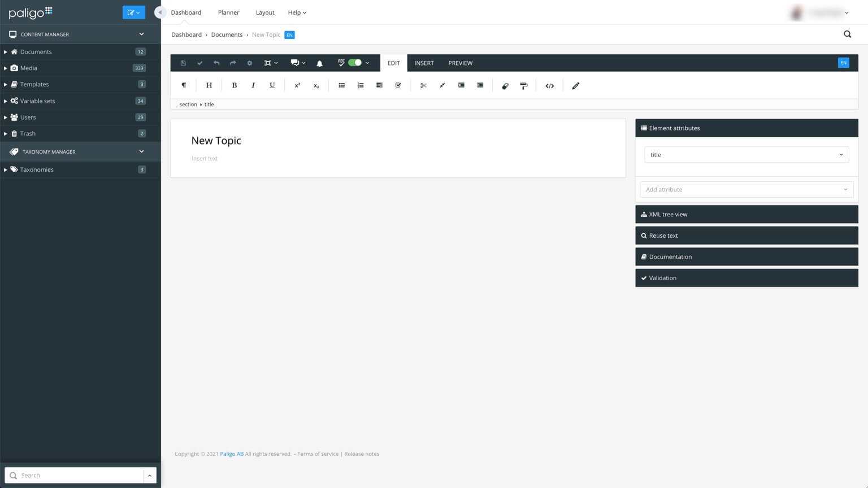Image resolution: width=868 pixels, height=488 pixels.
Task: Apply superscript formatting
Action: 297,85
